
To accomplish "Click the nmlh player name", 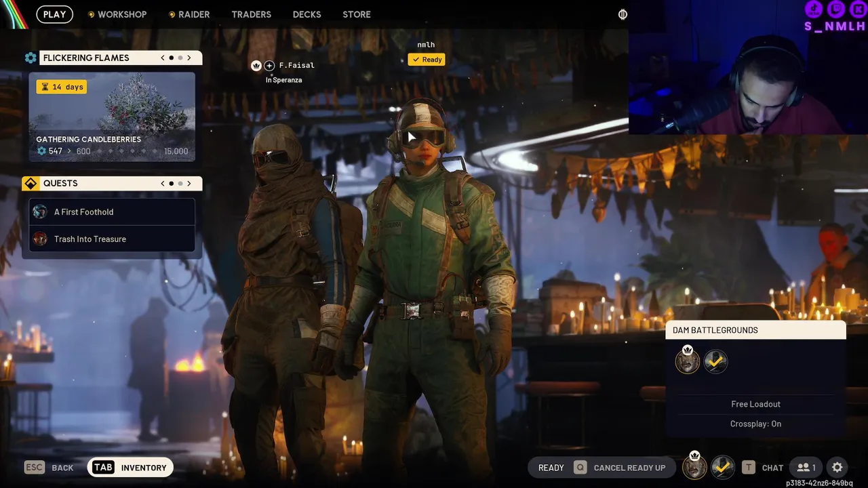I will pyautogui.click(x=426, y=45).
